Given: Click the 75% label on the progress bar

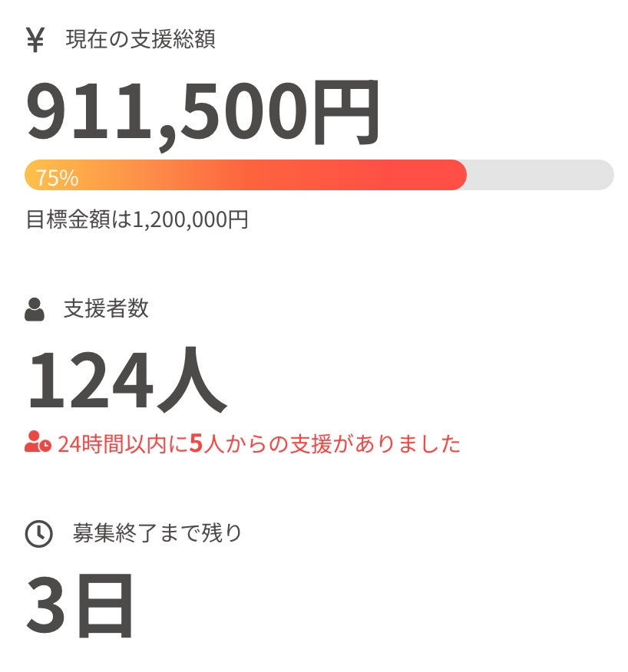Looking at the screenshot, I should coord(57,178).
